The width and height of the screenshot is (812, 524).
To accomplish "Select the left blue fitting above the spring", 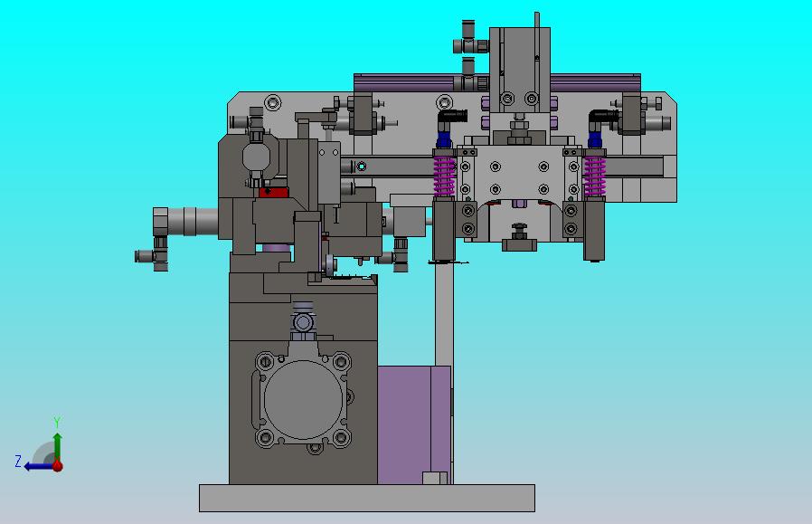I will tap(444, 140).
